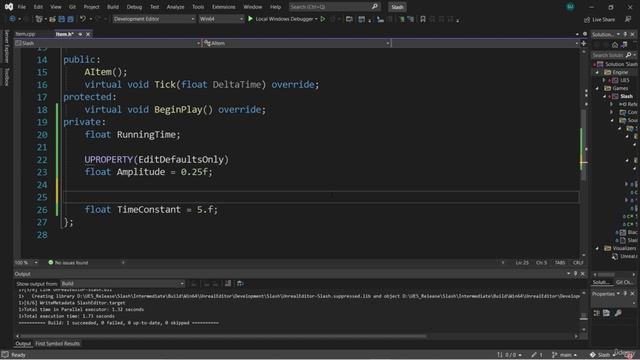The width and height of the screenshot is (640, 360).
Task: Click the split editor plus icon
Action: pos(584,43)
